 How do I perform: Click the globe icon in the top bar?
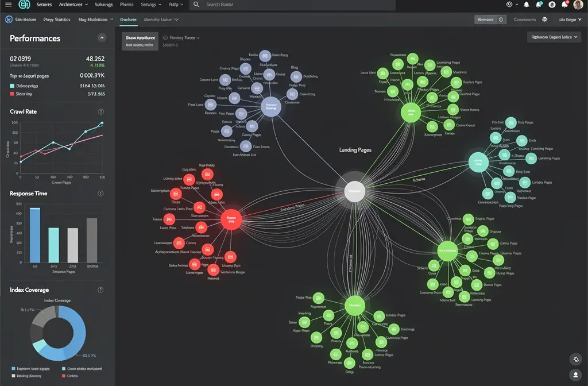510,5
